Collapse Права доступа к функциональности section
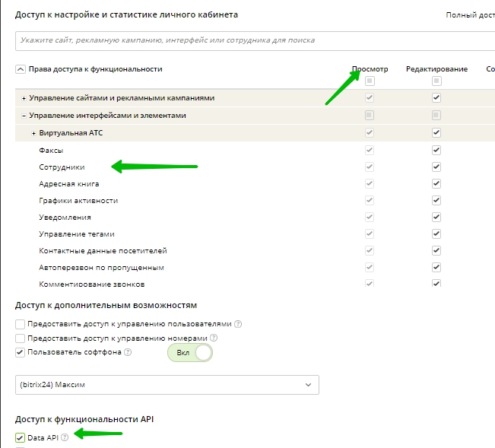The width and height of the screenshot is (495, 448). (x=21, y=69)
